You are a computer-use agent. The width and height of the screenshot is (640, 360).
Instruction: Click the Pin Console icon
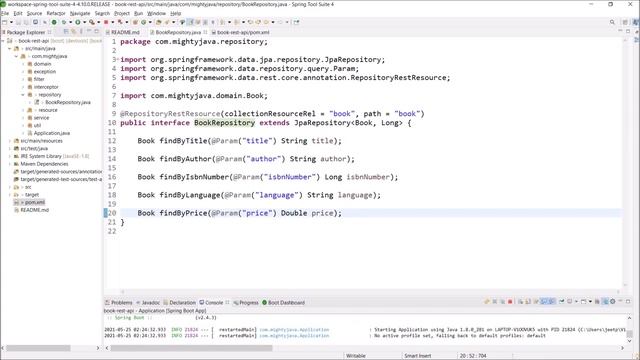[562, 302]
